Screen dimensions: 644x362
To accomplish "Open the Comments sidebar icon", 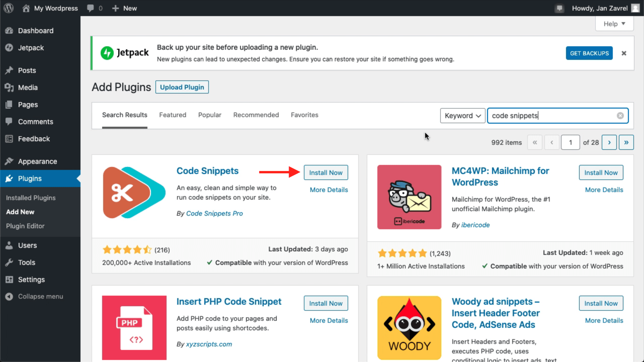I will [x=9, y=121].
